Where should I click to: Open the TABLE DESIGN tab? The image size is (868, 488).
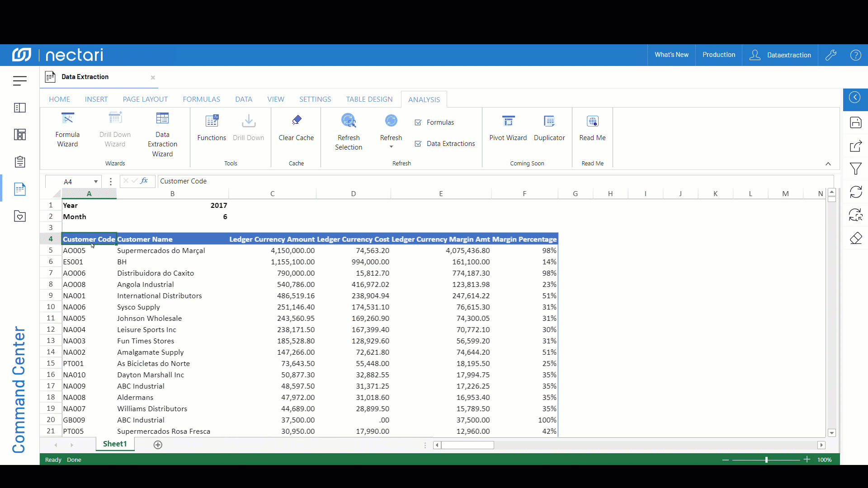coord(369,99)
